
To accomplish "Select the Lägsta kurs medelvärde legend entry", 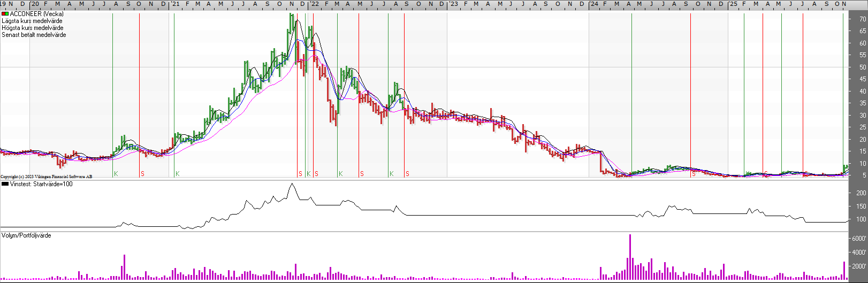I will click(32, 21).
